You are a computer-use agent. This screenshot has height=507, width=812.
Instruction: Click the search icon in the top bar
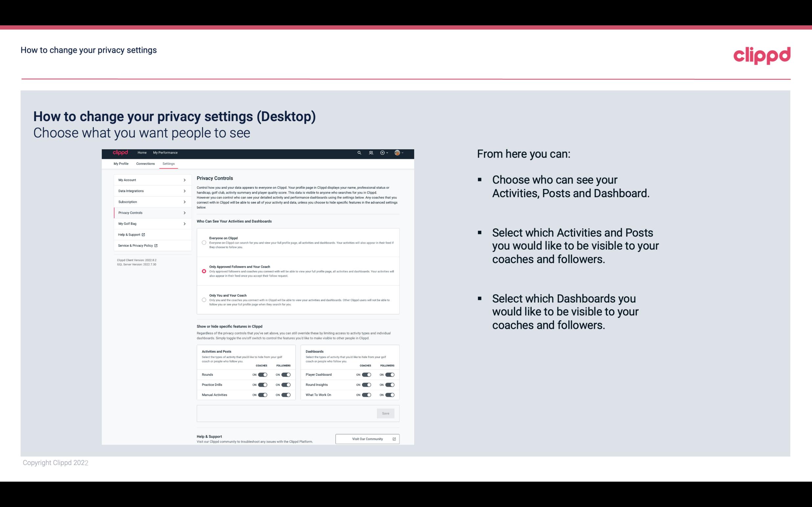tap(359, 153)
